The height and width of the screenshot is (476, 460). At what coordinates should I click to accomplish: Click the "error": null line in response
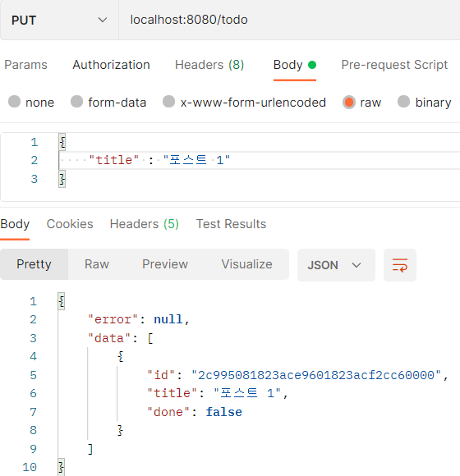[139, 319]
